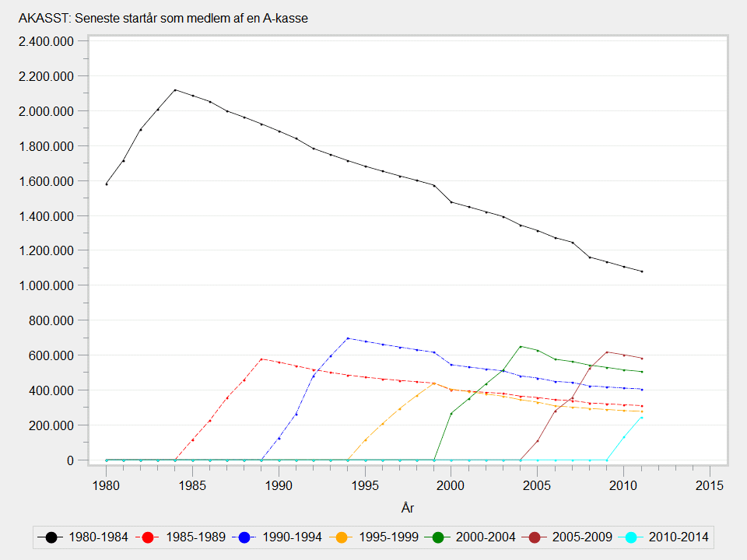The width and height of the screenshot is (747, 560).
Task: Click the AKASST chart title
Action: click(x=163, y=19)
